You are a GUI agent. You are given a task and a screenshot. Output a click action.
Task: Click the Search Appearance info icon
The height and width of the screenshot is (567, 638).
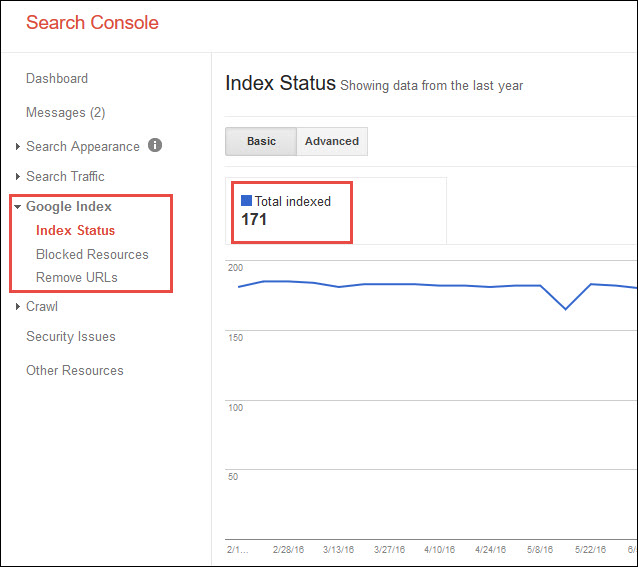click(155, 145)
